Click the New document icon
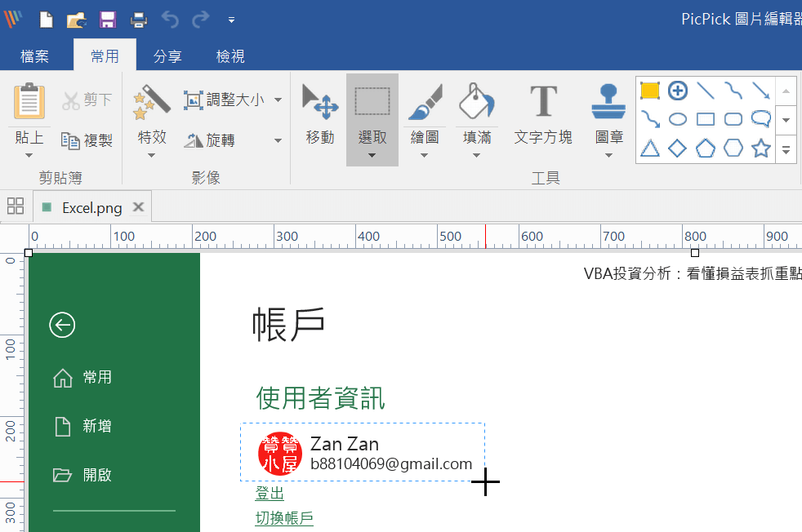Screen dimensions: 802x532 pyautogui.click(x=46, y=20)
